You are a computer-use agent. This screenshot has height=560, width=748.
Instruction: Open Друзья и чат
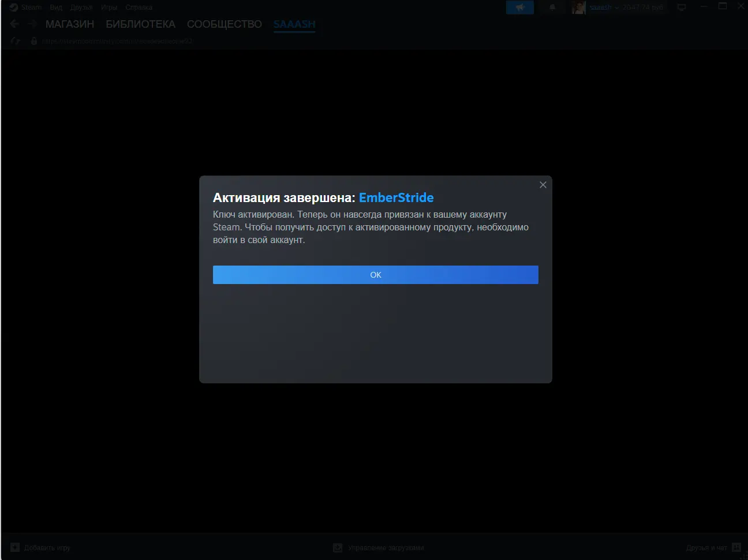point(706,548)
